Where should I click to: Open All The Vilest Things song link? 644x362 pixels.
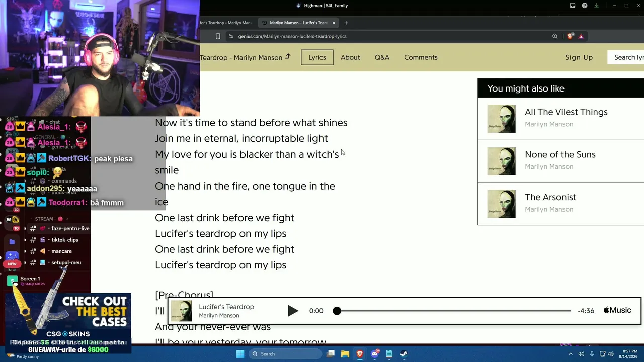(x=566, y=112)
